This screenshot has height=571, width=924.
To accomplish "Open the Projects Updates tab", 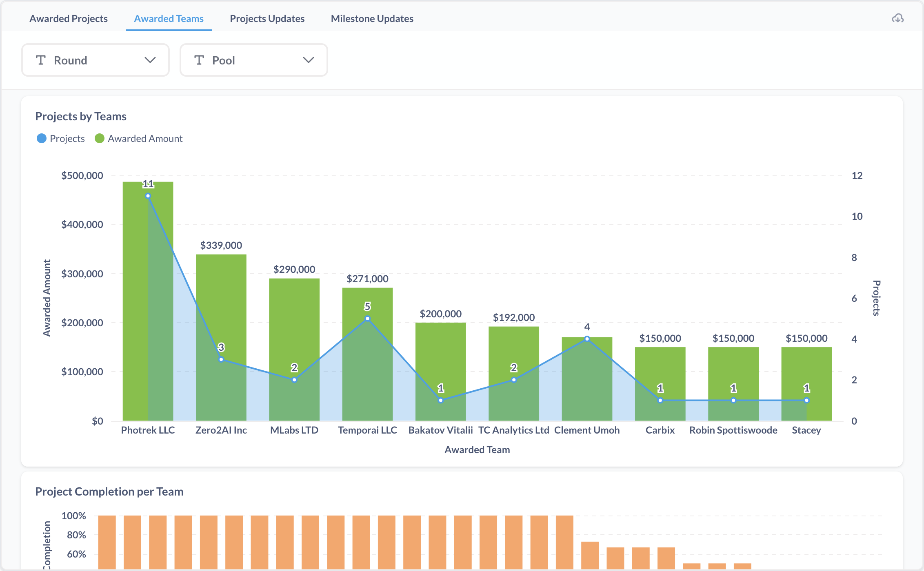I will pyautogui.click(x=267, y=18).
